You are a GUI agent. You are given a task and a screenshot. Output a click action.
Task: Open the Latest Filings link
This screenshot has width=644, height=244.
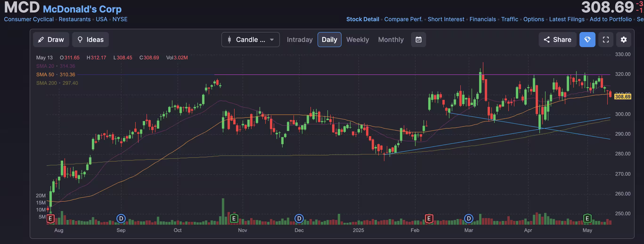tap(567, 19)
